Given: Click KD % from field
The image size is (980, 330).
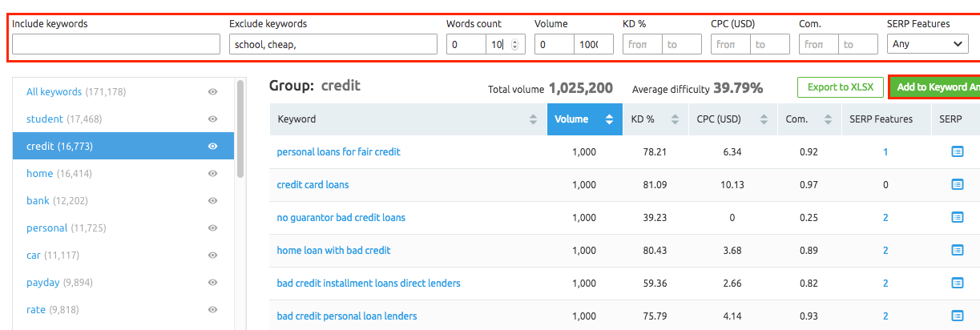Looking at the screenshot, I should click(642, 44).
